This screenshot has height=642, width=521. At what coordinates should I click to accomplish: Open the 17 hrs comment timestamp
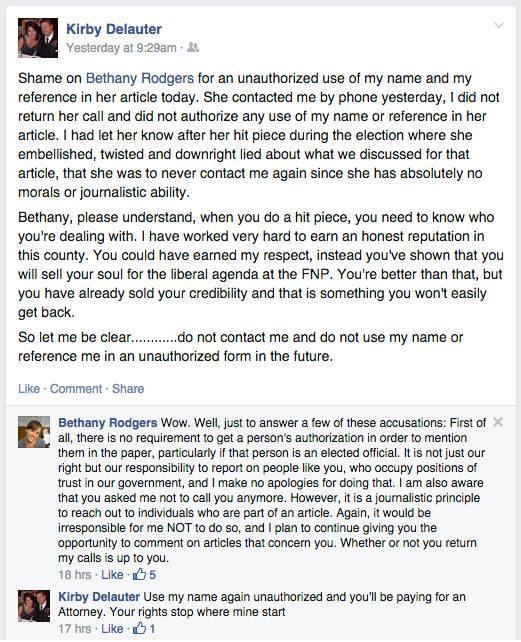tap(75, 628)
